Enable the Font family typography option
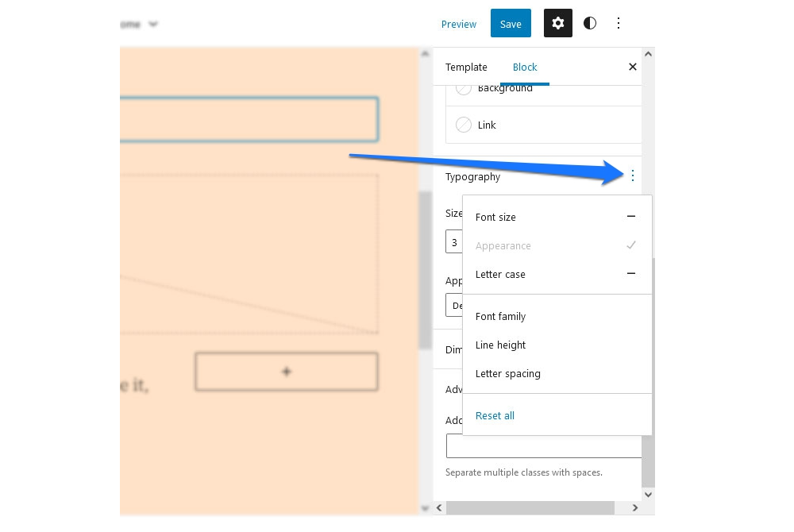This screenshot has width=794, height=532. 500,316
